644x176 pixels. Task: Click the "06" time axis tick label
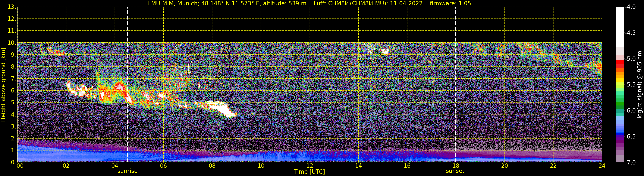tap(163, 166)
